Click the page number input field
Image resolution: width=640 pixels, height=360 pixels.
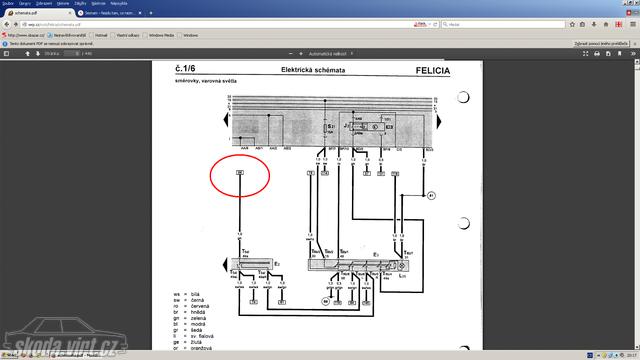tap(71, 53)
